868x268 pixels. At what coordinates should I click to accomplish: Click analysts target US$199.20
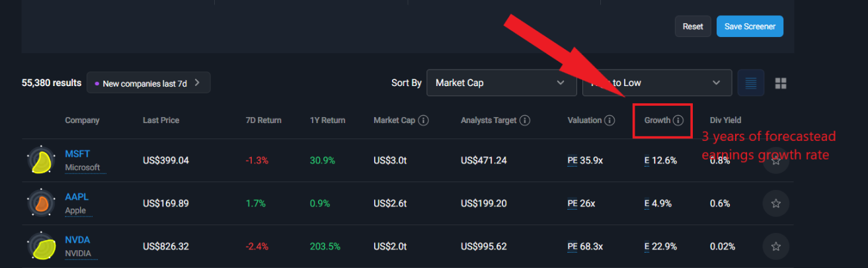tap(484, 203)
